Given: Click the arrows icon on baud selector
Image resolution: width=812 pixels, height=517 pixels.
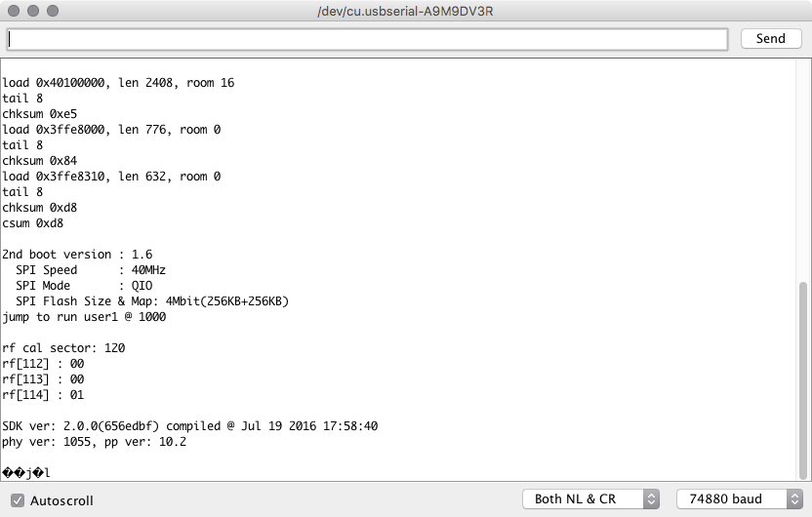Looking at the screenshot, I should (791, 498).
